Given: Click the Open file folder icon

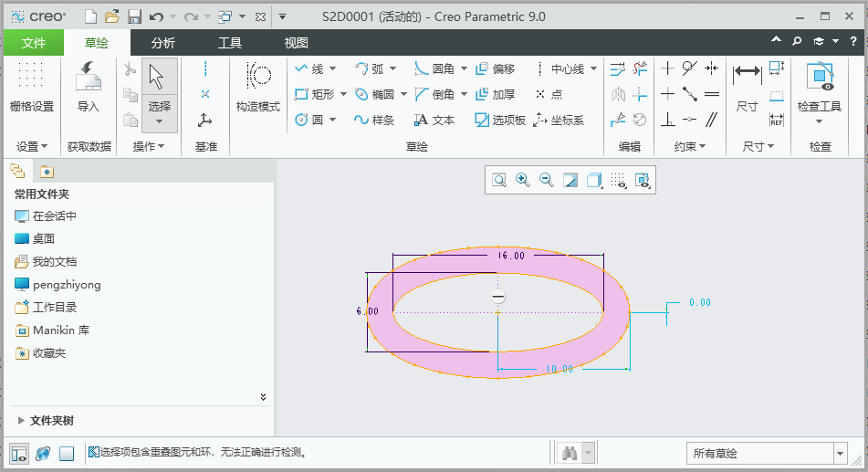Looking at the screenshot, I should pos(112,16).
